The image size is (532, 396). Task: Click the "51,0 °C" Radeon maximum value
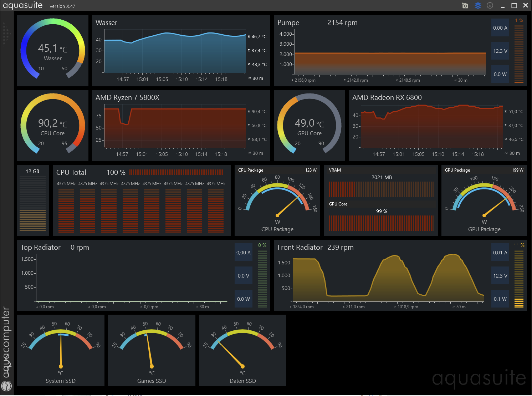pos(516,112)
